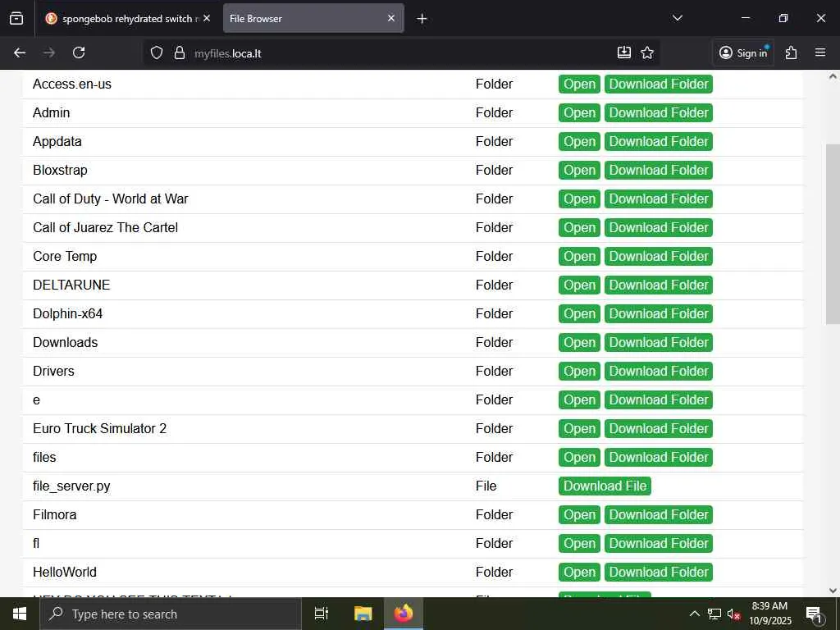
Task: Click the Bloxstrap name text
Action: 60,171
